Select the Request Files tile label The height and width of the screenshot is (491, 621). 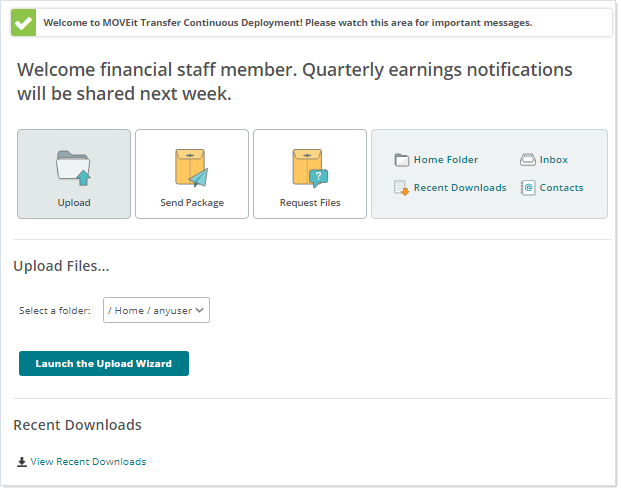[310, 203]
